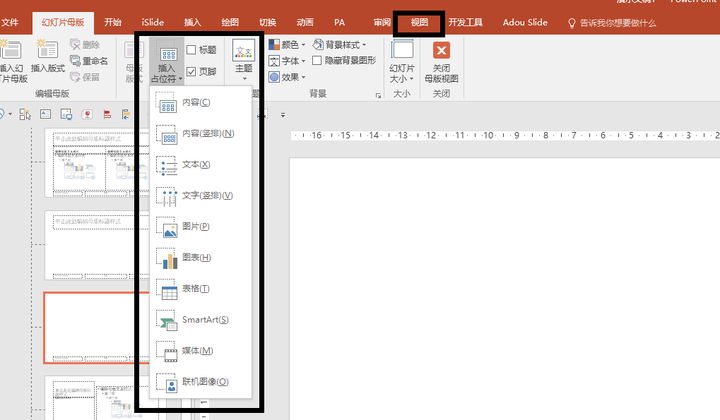
Task: Open the 视图 view tab
Action: (x=419, y=22)
